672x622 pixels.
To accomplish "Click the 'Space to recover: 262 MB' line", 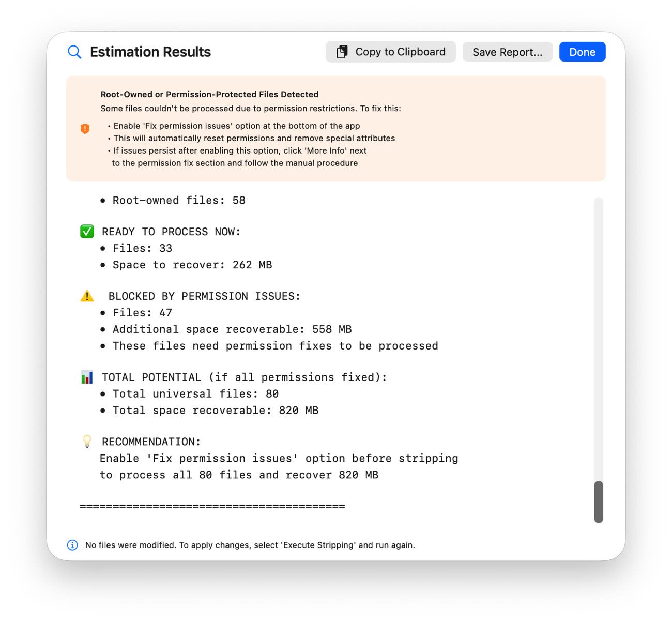I will tap(192, 265).
